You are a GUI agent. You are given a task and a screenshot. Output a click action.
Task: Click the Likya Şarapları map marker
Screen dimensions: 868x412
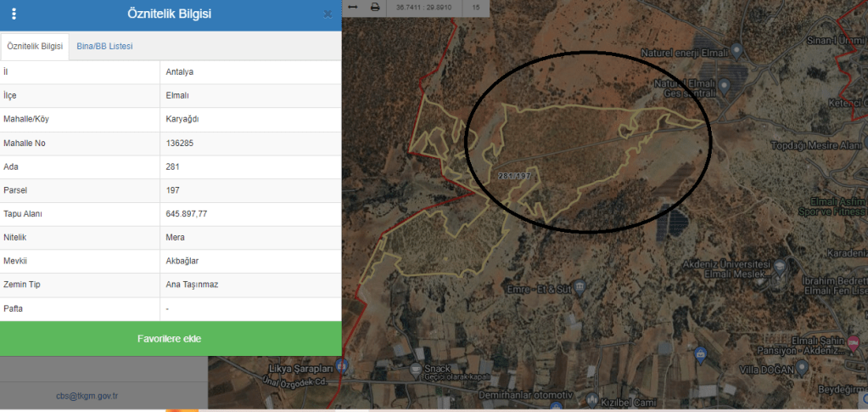(341, 366)
